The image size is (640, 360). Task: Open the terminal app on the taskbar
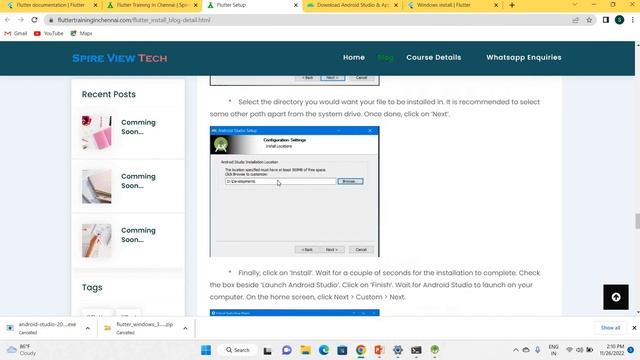(416, 350)
